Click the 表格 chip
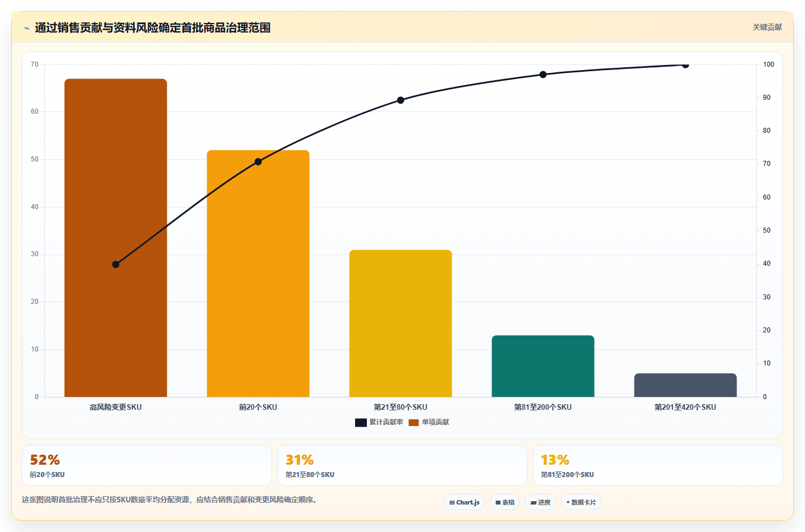805x532 pixels. pyautogui.click(x=505, y=502)
